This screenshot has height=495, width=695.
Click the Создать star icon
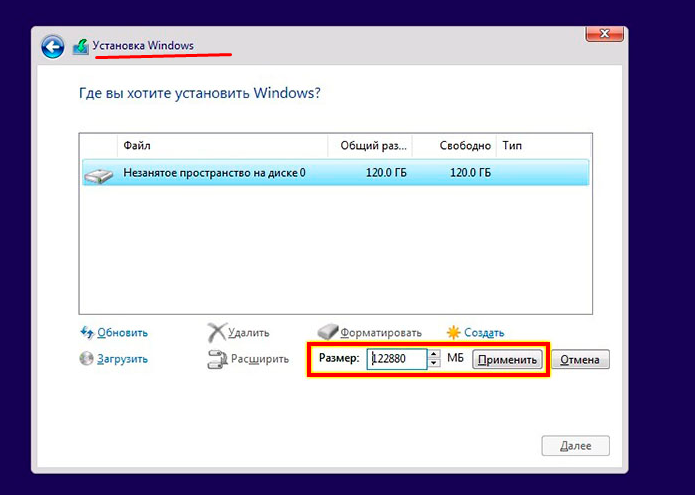point(453,332)
